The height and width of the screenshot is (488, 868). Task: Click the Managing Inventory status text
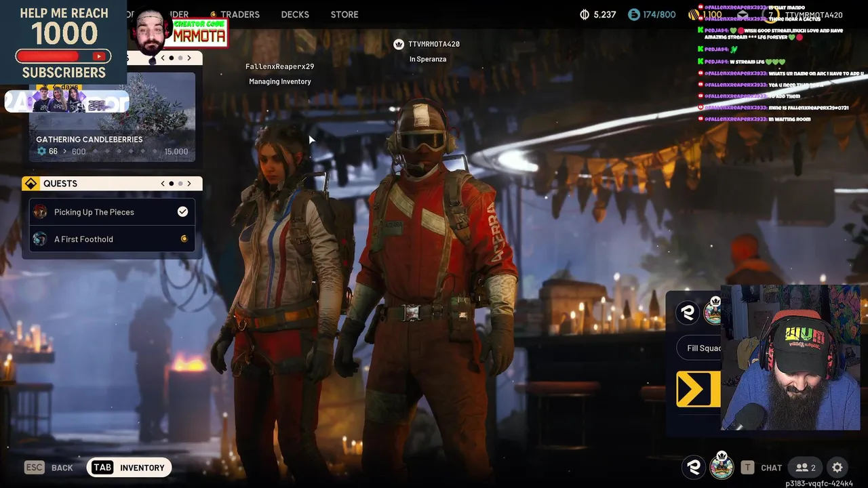pos(280,81)
